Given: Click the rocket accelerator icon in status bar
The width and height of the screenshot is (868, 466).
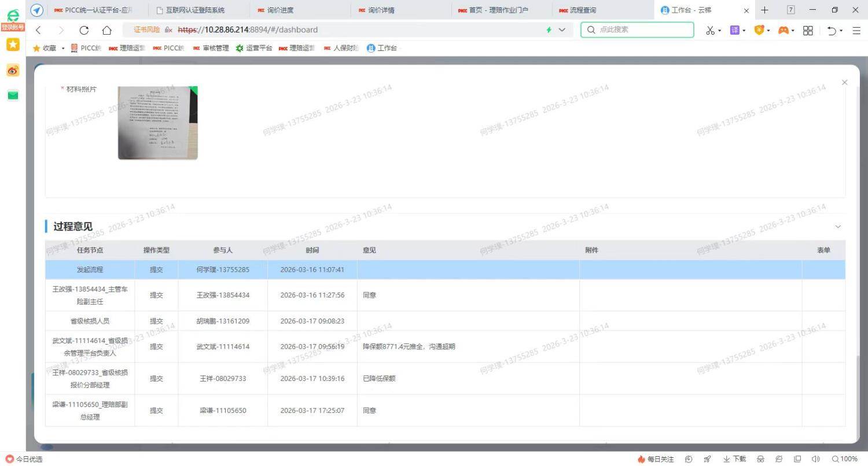Looking at the screenshot, I should point(707,459).
